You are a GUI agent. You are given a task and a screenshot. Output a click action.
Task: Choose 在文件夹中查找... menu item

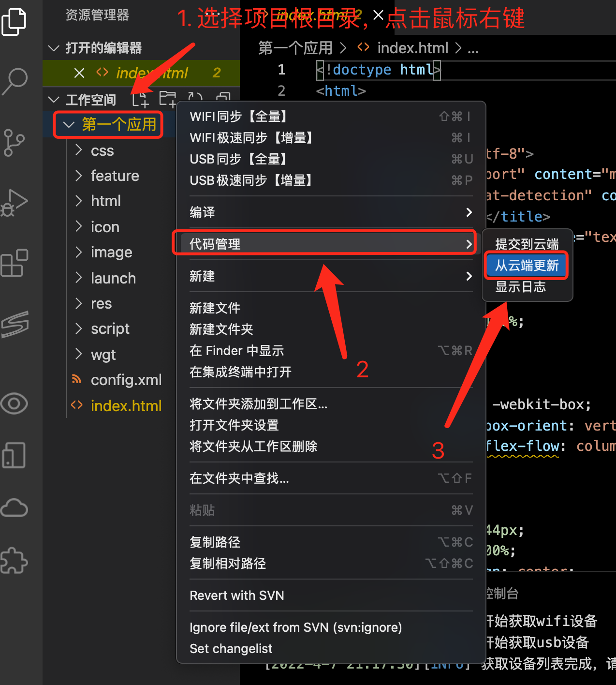[x=331, y=478]
